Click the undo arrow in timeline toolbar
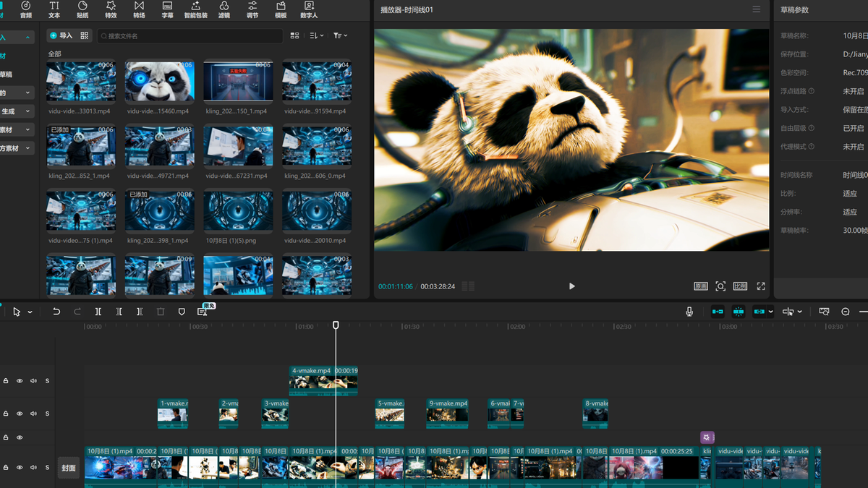The width and height of the screenshot is (868, 488). pyautogui.click(x=56, y=312)
